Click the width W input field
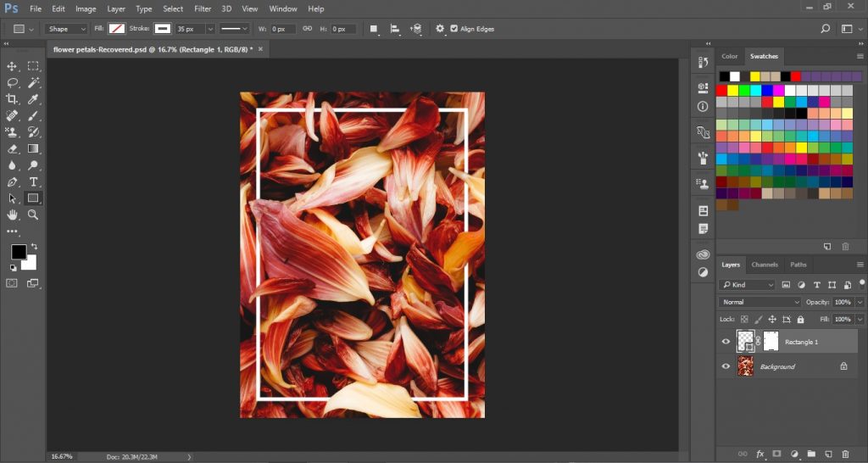The image size is (868, 463). click(282, 29)
